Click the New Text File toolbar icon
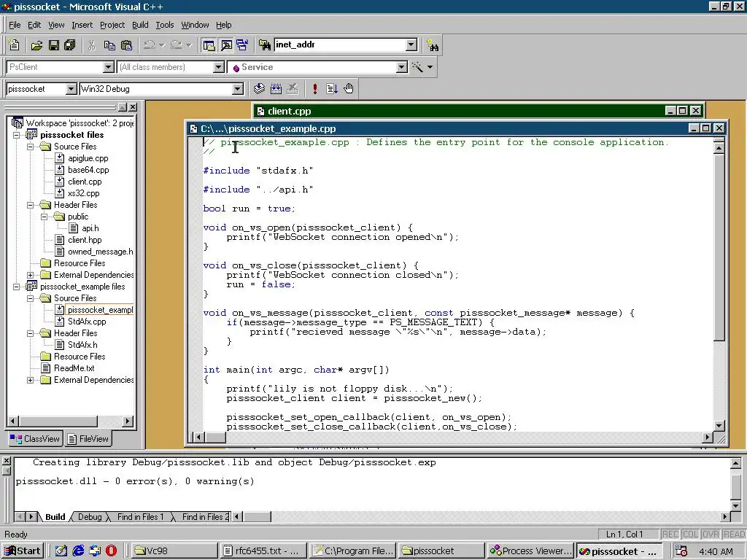This screenshot has width=747, height=560. (15, 45)
